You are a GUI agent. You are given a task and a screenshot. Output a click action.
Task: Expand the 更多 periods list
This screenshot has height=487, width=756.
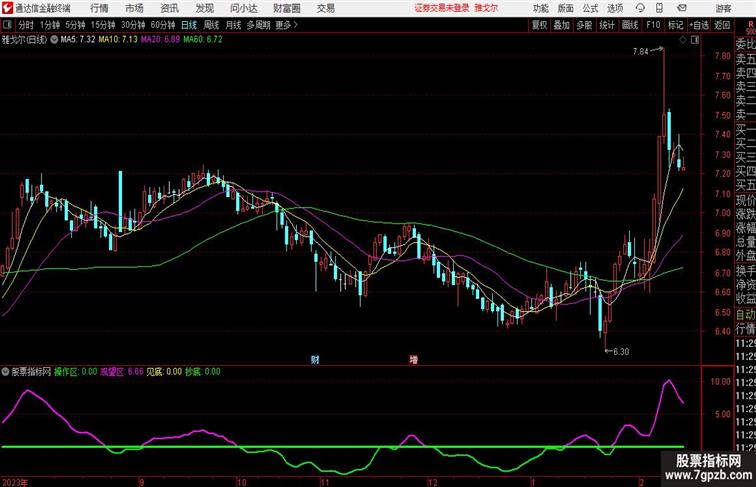click(x=286, y=25)
